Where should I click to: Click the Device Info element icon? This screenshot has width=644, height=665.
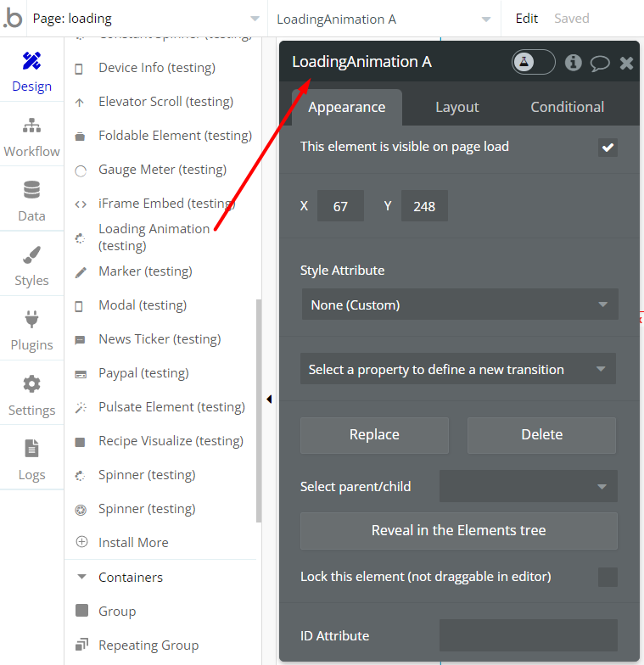(x=79, y=69)
